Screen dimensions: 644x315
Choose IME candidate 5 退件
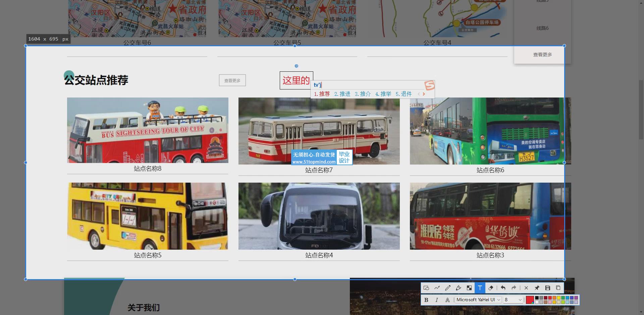pyautogui.click(x=404, y=94)
